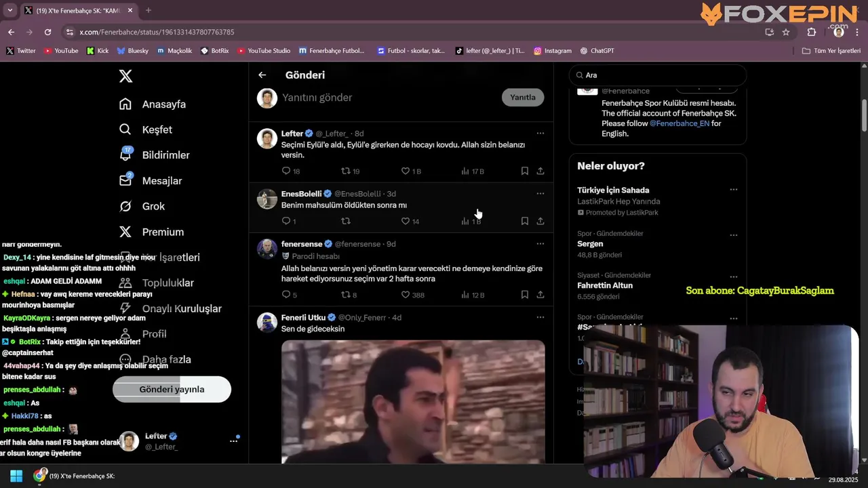The image size is (868, 488).
Task: Open the Premium page
Action: pyautogui.click(x=151, y=232)
